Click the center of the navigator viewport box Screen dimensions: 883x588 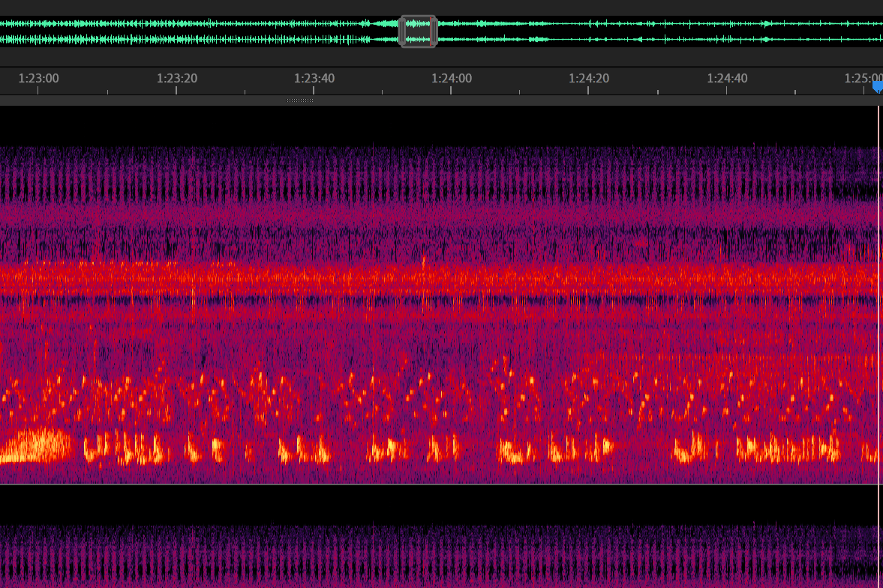pyautogui.click(x=419, y=31)
